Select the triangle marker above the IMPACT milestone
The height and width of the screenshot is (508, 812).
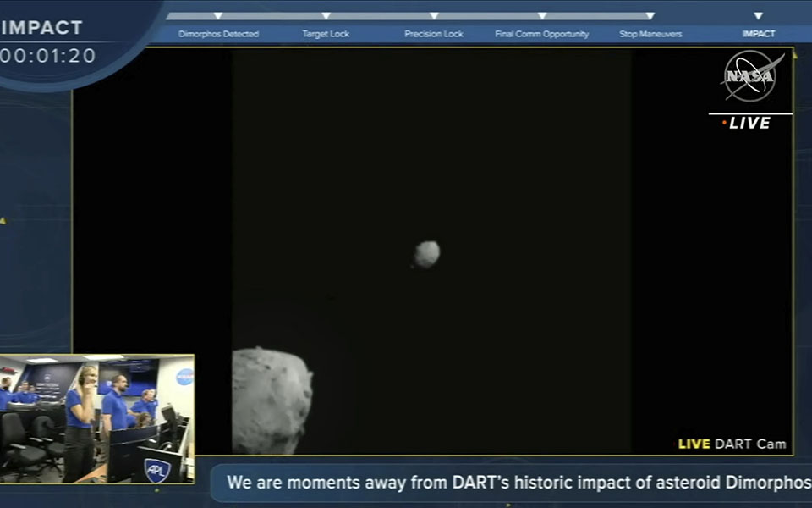[758, 15]
